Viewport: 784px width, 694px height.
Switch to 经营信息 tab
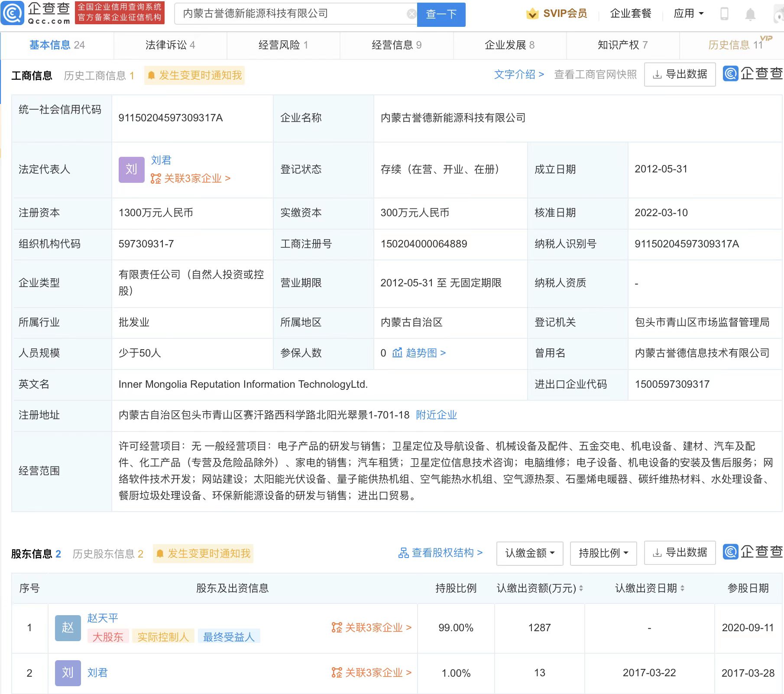click(396, 45)
